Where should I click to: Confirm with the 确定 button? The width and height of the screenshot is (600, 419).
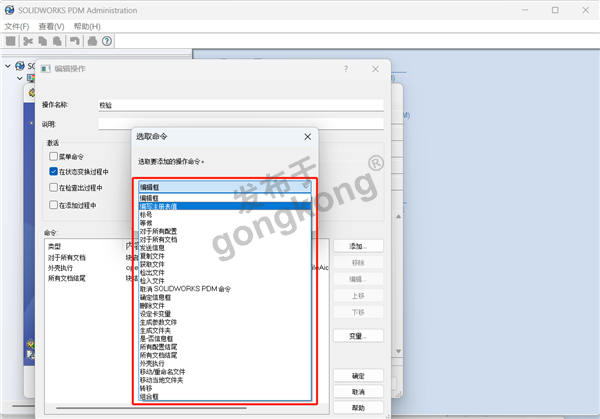pos(358,376)
